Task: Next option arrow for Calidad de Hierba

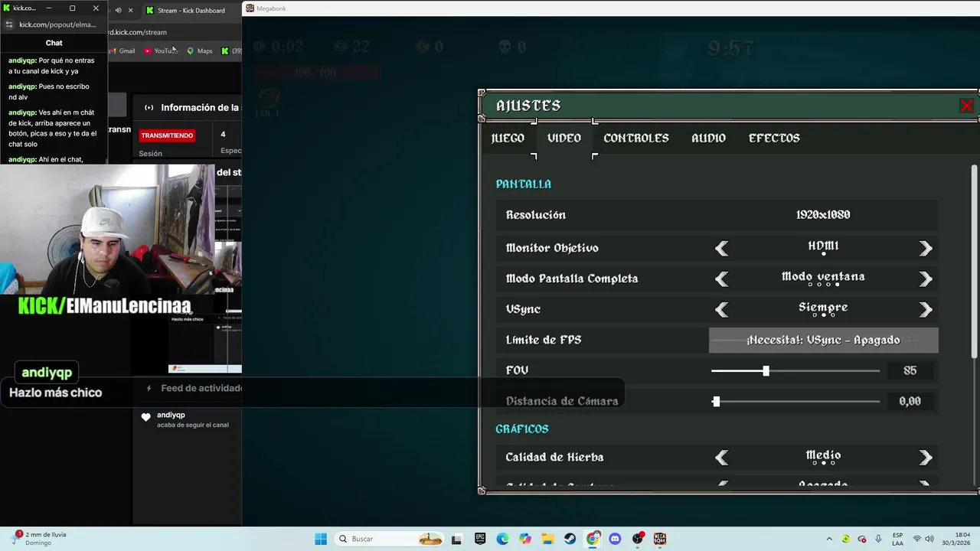Action: point(925,458)
